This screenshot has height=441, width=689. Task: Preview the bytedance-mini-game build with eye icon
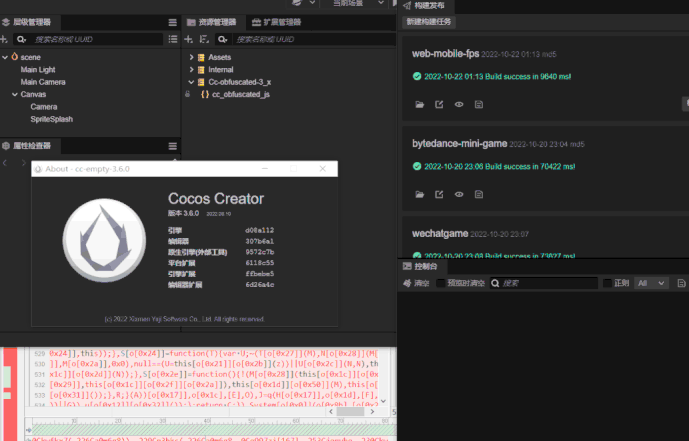[x=459, y=195]
